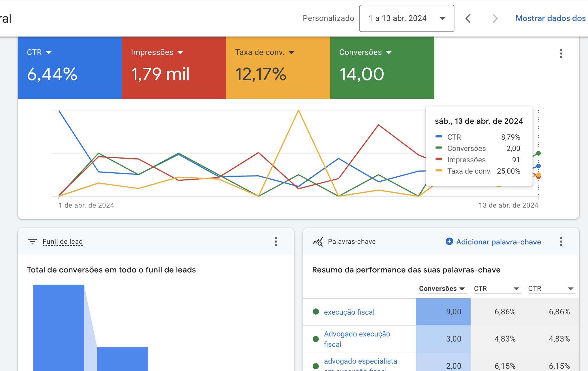Open overview chart three-dot menu

(561, 54)
